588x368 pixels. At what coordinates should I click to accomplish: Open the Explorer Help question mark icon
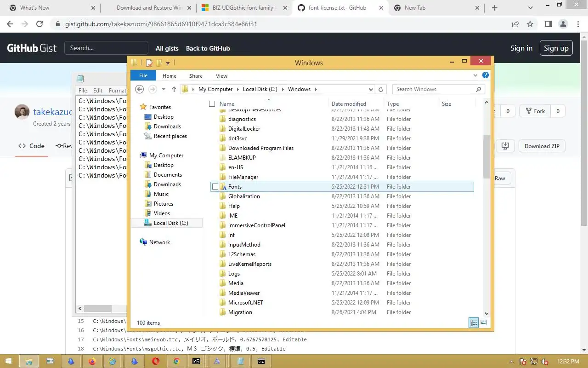click(486, 75)
